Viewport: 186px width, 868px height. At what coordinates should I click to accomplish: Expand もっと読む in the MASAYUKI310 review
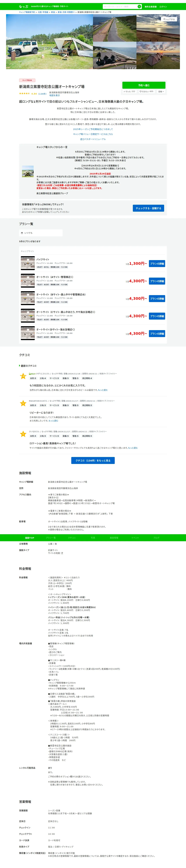coord(53,421)
